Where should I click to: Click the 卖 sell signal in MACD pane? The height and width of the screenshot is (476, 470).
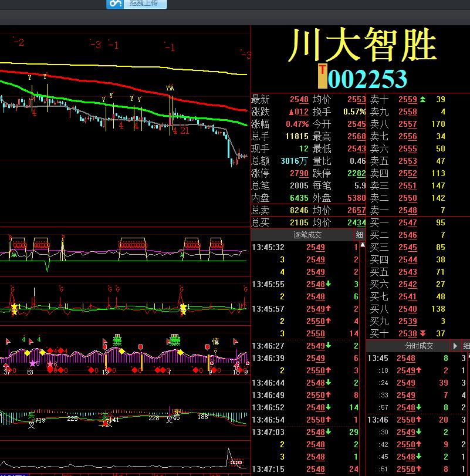[177, 411]
